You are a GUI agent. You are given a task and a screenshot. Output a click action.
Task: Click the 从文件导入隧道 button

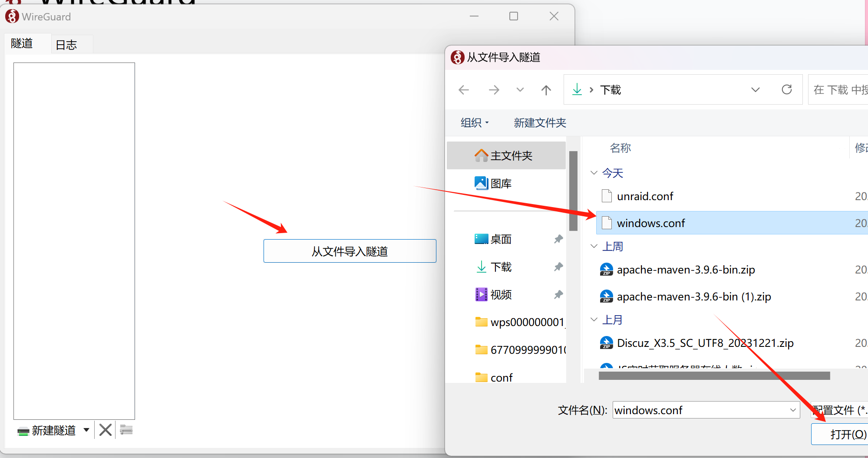(x=350, y=251)
